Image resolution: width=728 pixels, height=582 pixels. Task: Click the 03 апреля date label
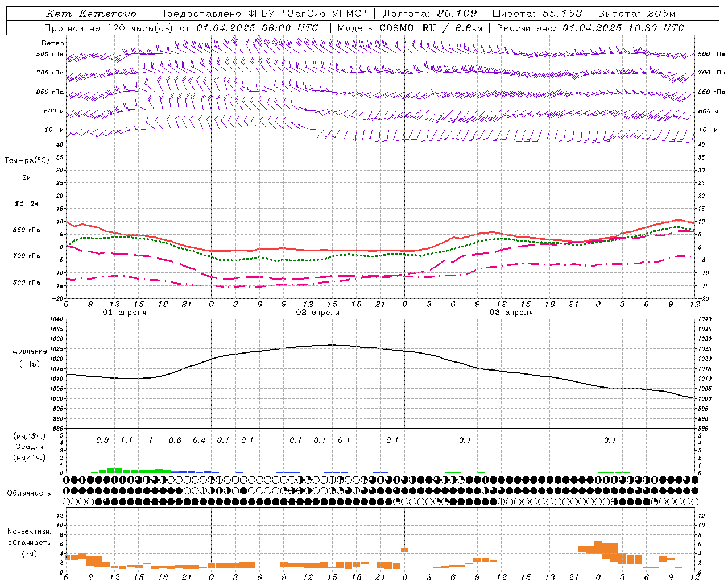coord(511,313)
